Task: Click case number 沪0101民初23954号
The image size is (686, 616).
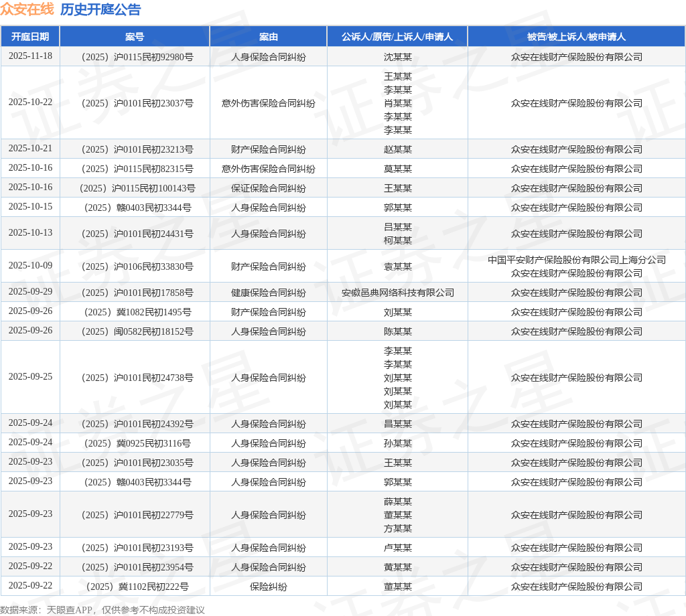Action: coord(137,567)
